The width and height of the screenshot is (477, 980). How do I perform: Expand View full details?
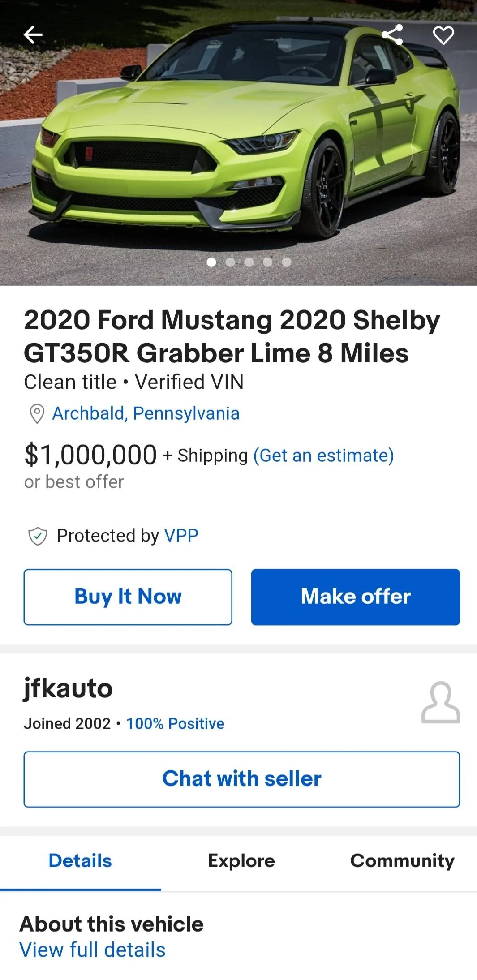tap(92, 950)
